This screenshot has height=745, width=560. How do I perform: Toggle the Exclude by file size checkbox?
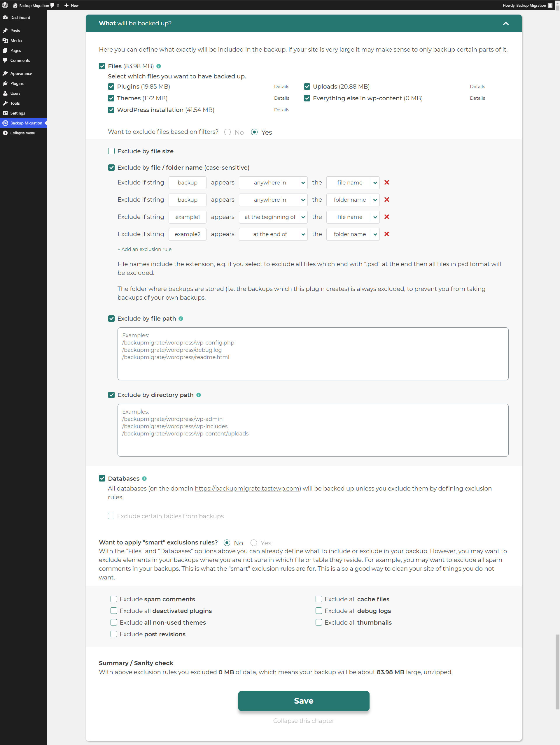pyautogui.click(x=111, y=151)
